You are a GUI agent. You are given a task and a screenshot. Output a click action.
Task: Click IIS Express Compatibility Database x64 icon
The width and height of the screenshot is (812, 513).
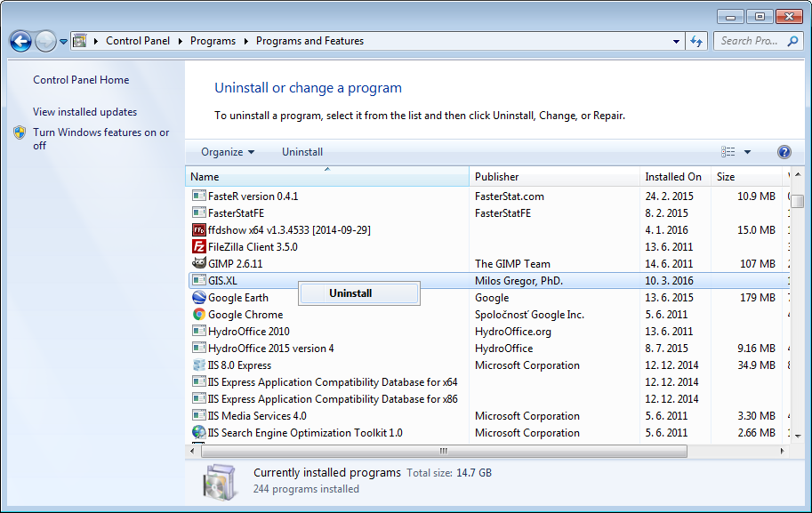point(199,381)
